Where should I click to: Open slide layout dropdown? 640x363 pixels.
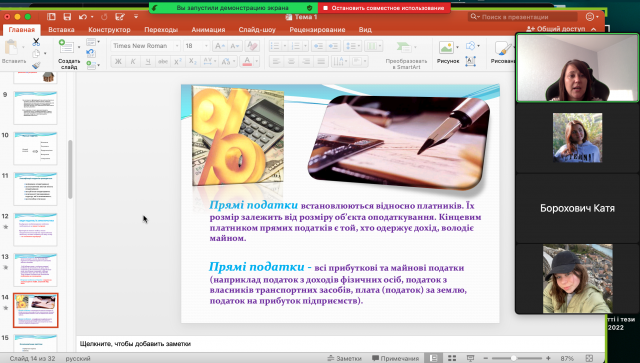coord(92,42)
